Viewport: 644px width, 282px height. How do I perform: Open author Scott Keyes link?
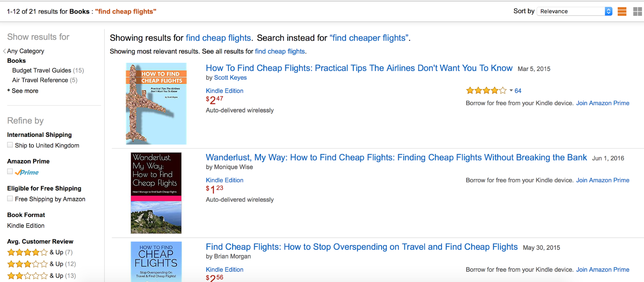(x=230, y=78)
